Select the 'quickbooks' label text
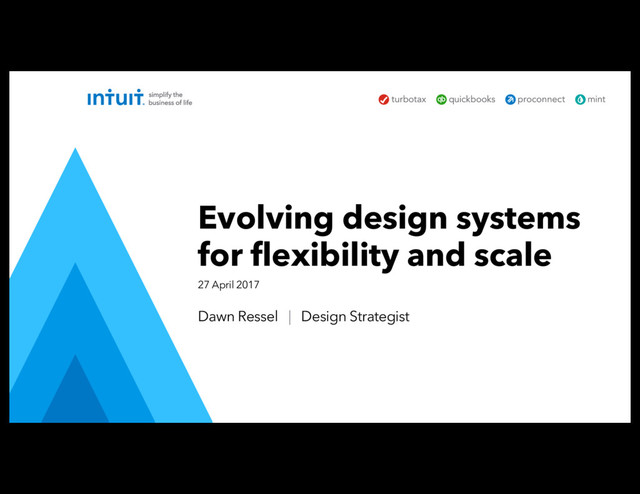640x494 pixels. point(472,100)
